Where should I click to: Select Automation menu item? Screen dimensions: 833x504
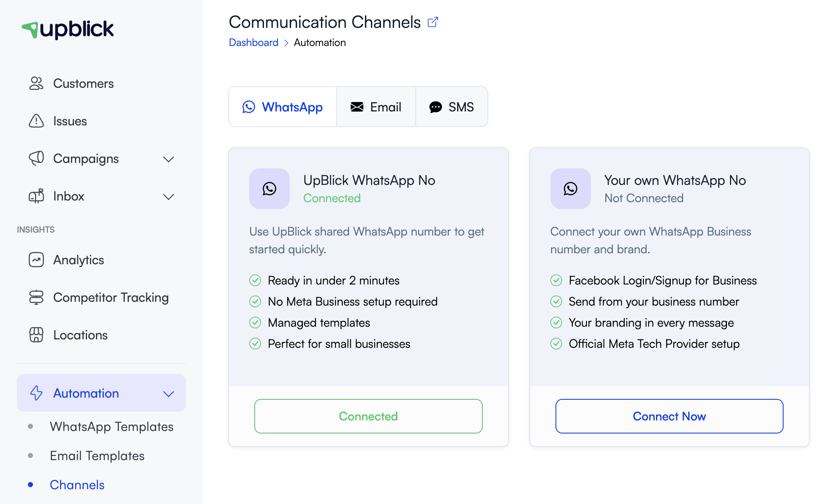pos(101,393)
